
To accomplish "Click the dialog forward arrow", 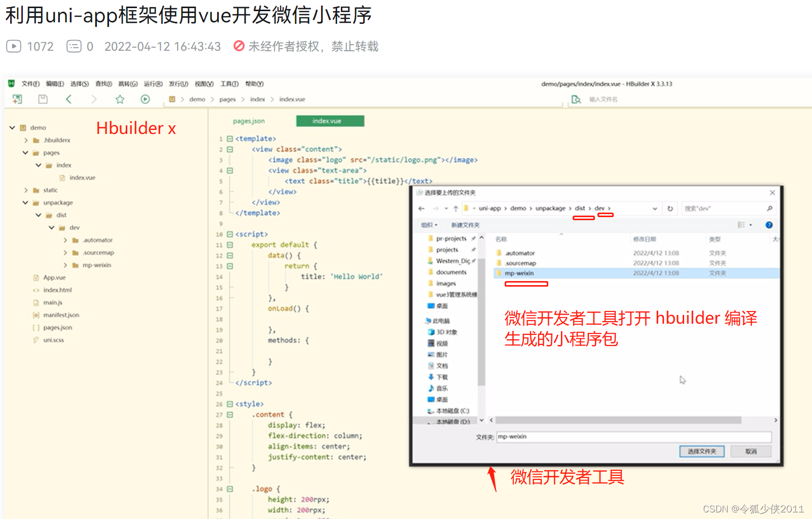I will 435,209.
